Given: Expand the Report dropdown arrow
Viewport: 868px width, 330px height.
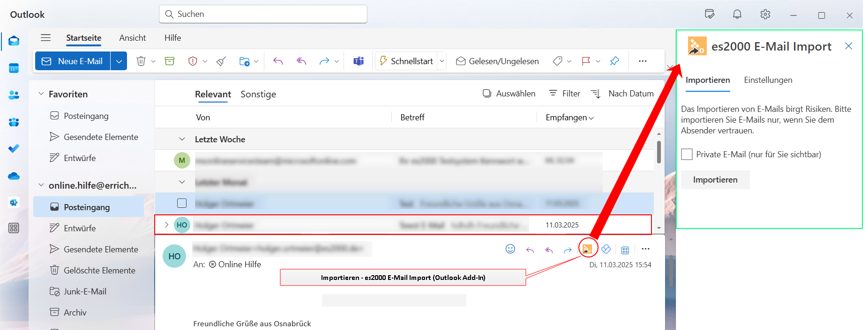Looking at the screenshot, I should pos(205,61).
